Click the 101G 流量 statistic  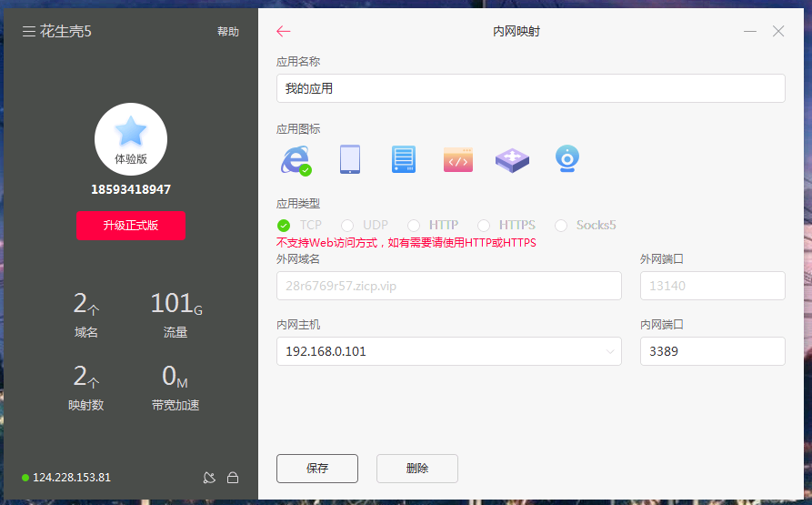[176, 314]
